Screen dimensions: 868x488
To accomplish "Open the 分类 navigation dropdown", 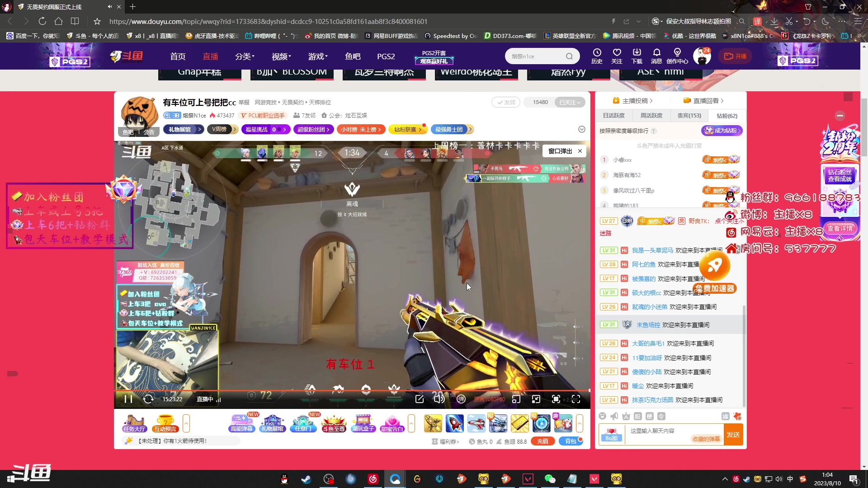I will pos(245,56).
